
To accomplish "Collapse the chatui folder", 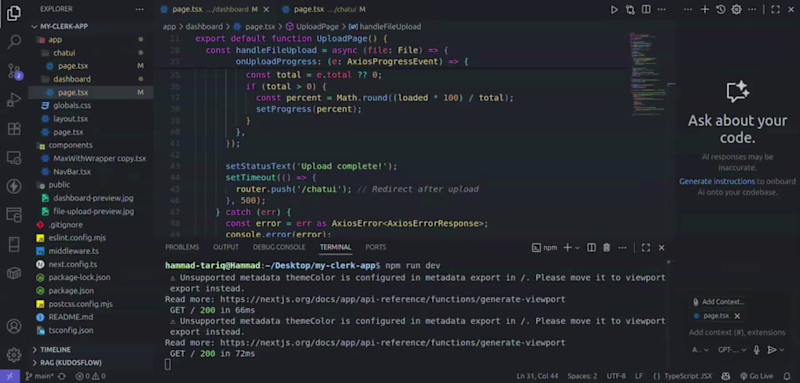I will (64, 53).
